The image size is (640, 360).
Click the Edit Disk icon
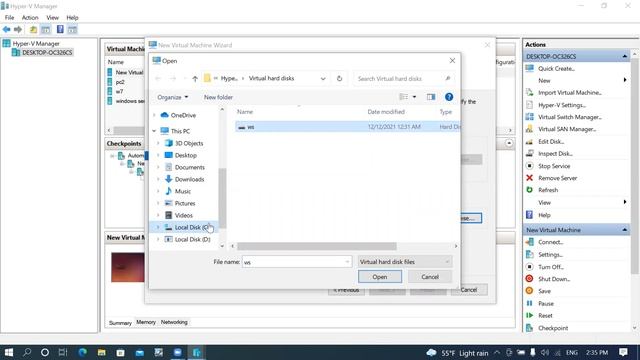(x=529, y=142)
